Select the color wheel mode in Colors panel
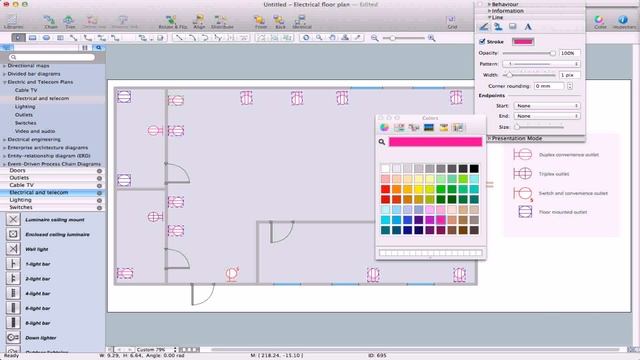 384,127
